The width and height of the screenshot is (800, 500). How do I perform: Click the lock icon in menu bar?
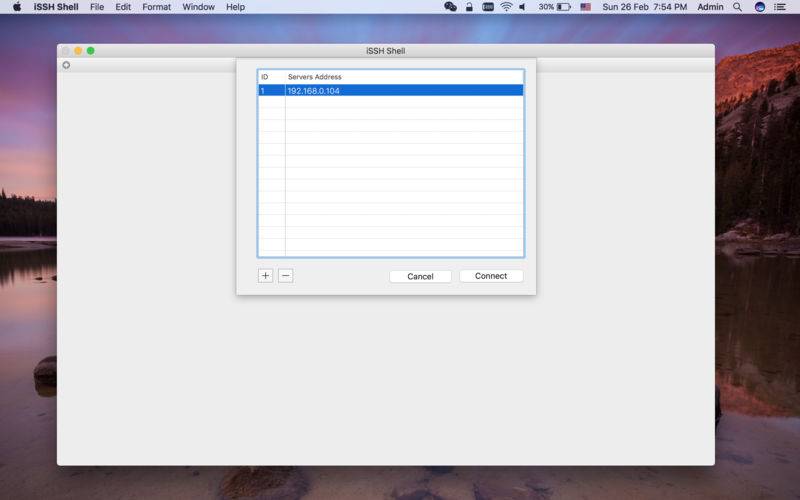coord(469,7)
